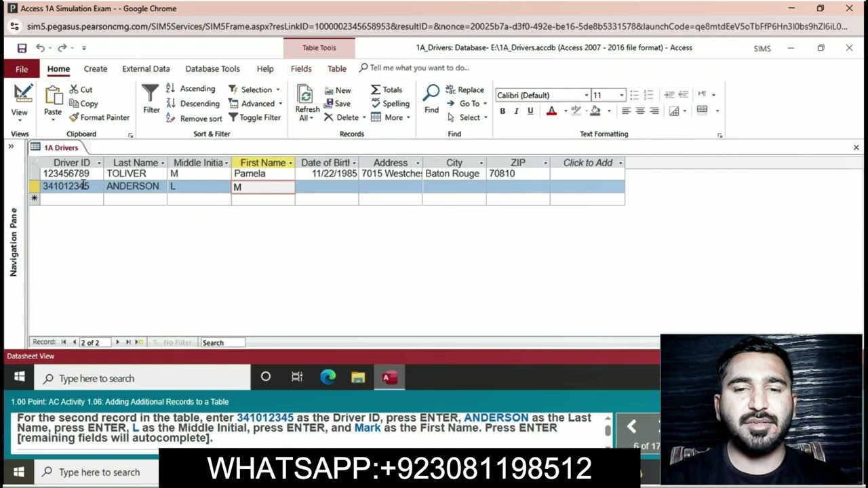Sort records Descending
The image size is (868, 488).
tap(193, 104)
